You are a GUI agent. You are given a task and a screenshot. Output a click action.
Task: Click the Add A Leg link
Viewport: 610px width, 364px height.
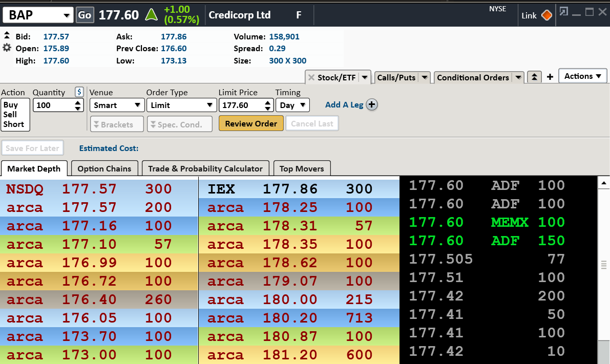tap(344, 104)
